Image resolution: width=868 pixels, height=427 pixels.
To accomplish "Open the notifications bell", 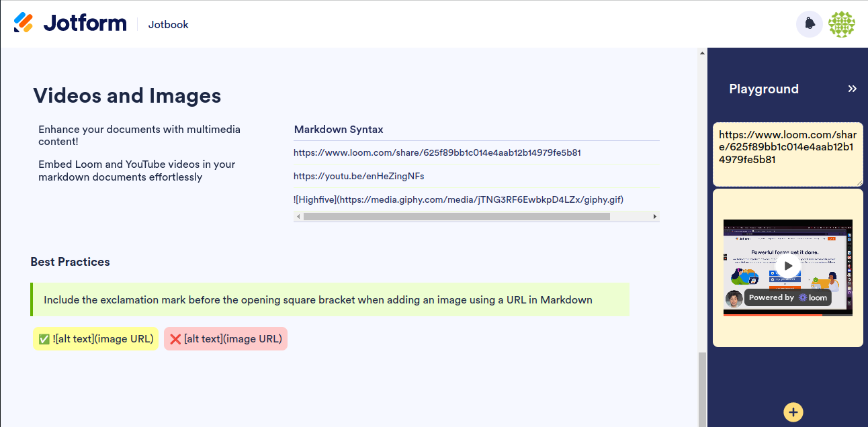I will (x=810, y=24).
